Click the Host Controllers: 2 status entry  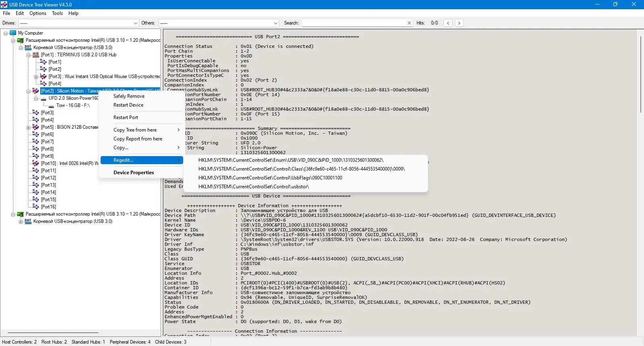pyautogui.click(x=19, y=342)
